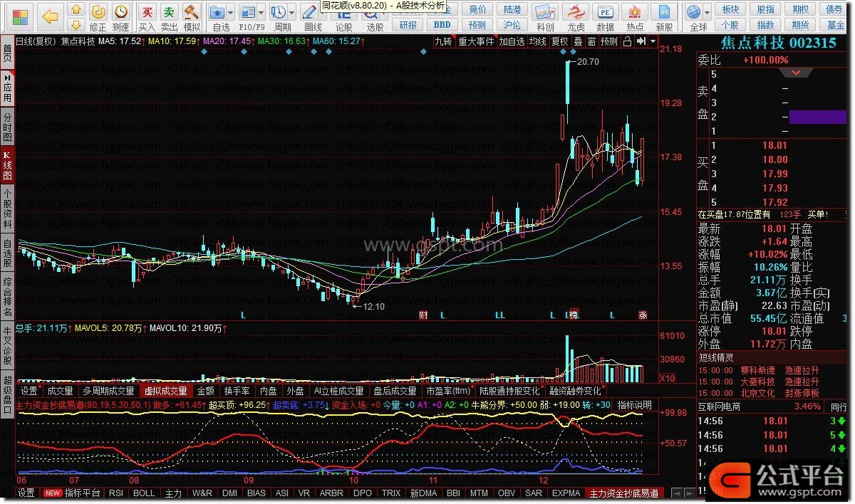Toggle 加自选 add to watchlist
Image resolution: width=855 pixels, height=504 pixels.
512,41
